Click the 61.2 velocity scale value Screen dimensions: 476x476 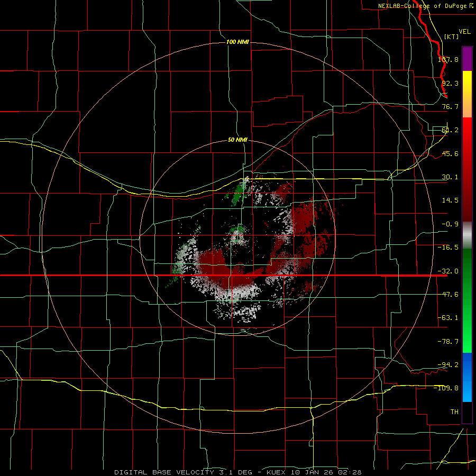click(450, 130)
